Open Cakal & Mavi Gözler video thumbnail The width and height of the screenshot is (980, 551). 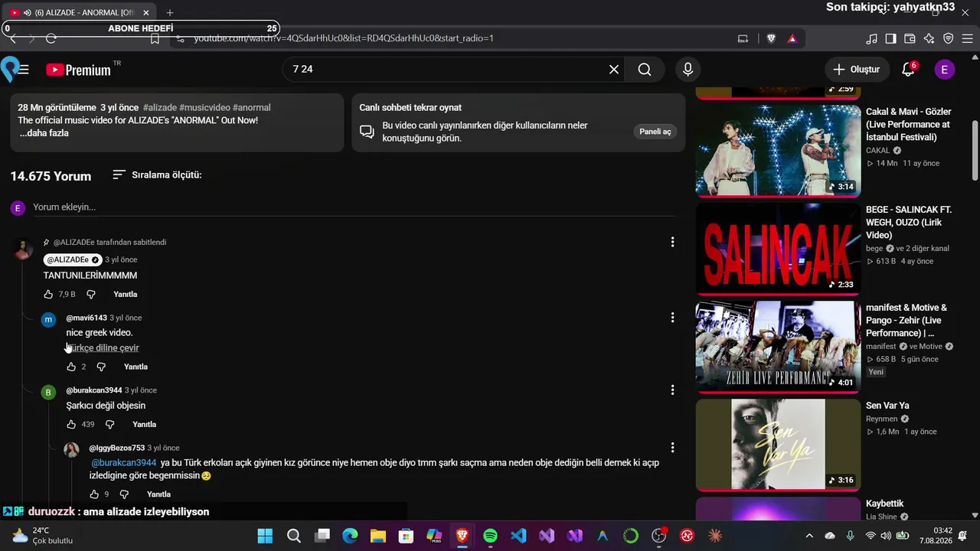(x=778, y=151)
